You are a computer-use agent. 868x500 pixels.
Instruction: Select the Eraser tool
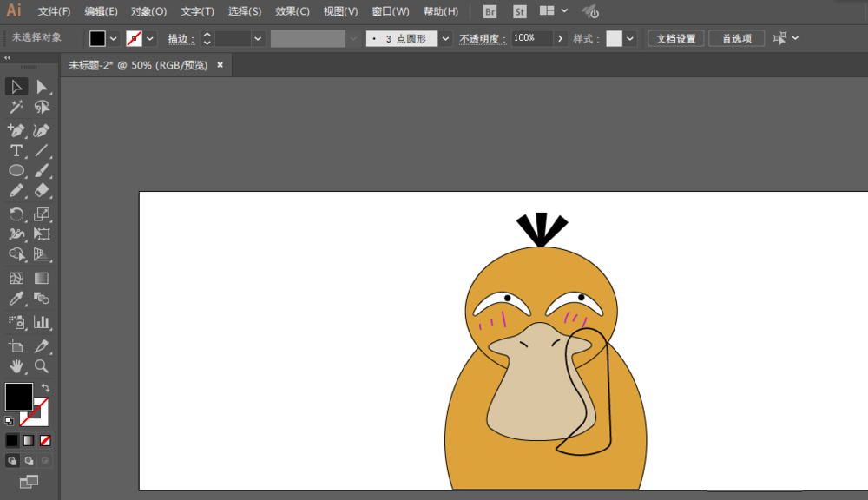(x=42, y=190)
